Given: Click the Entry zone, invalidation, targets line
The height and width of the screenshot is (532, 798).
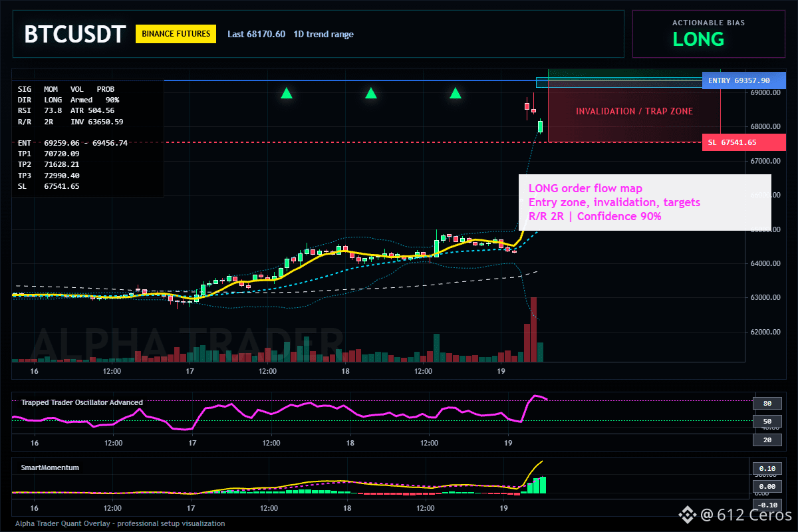Looking at the screenshot, I should pos(614,202).
